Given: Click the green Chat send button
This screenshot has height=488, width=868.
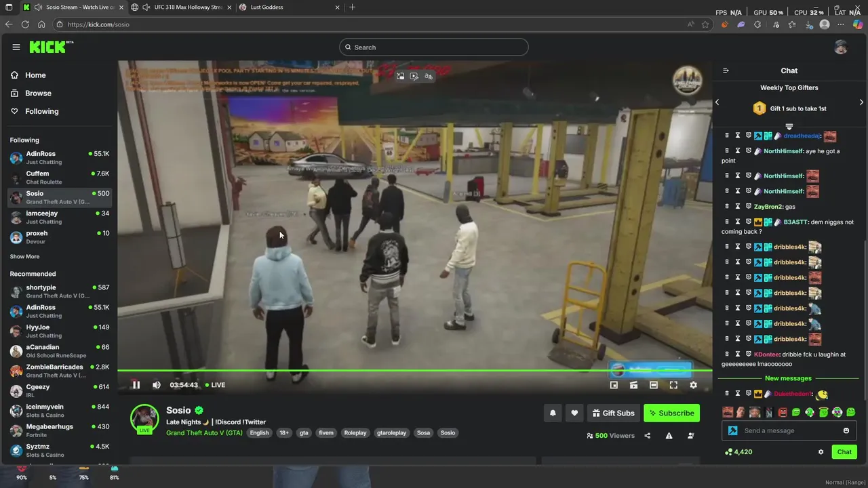Looking at the screenshot, I should 844,452.
